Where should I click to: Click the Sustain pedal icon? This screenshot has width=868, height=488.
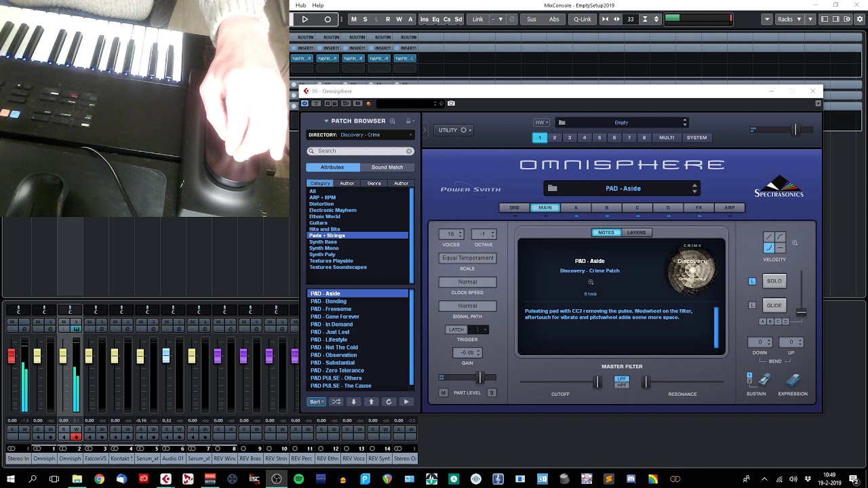coord(763,380)
